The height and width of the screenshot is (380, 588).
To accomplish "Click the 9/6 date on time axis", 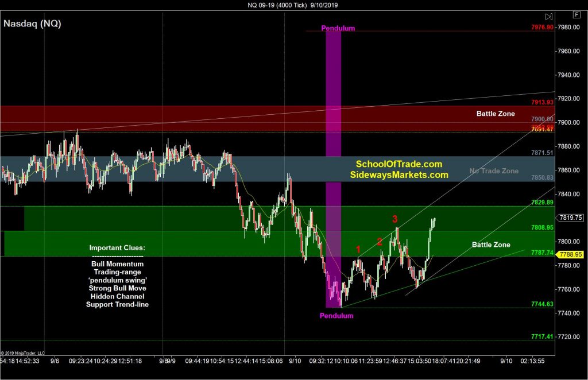I will 55,361.
